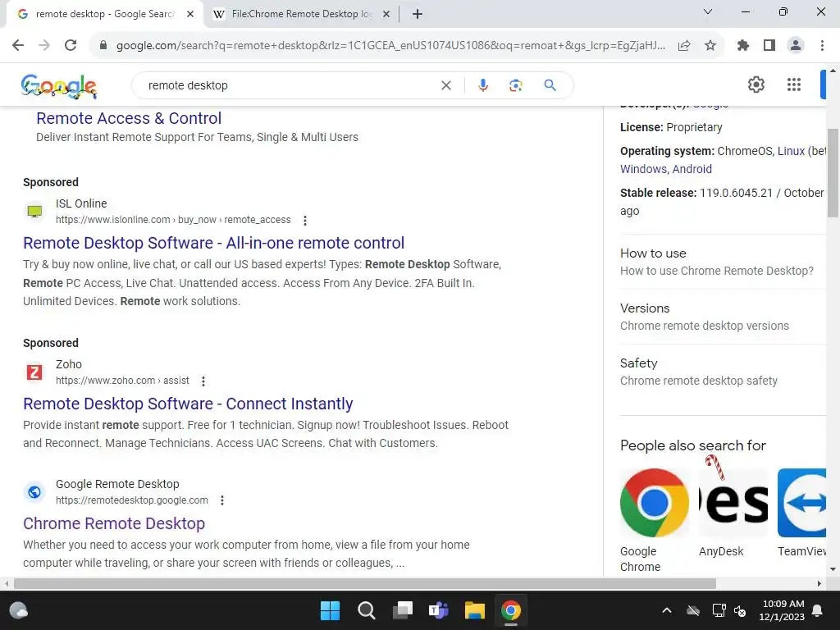Follow the Linux operating system link
840x630 pixels.
point(791,151)
